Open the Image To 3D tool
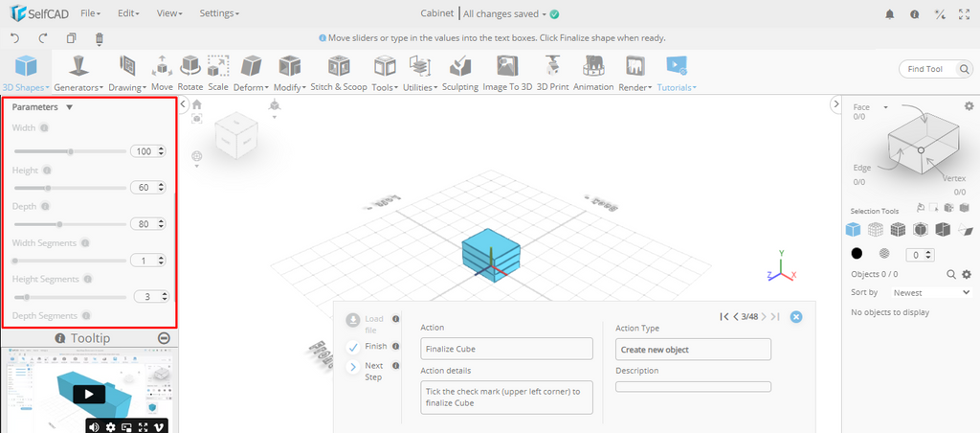 click(x=507, y=73)
